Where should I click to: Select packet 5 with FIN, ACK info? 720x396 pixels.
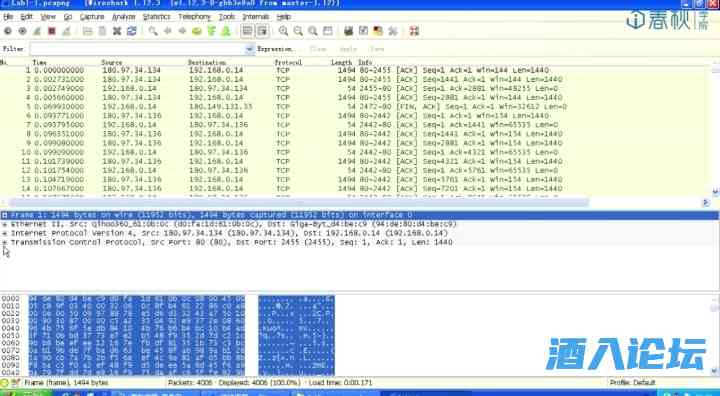(356, 107)
